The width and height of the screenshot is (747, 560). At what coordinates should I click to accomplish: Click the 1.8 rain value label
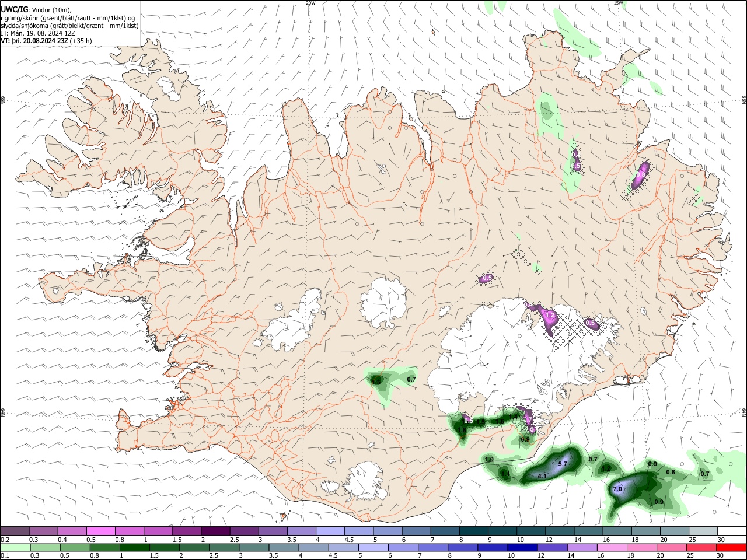462,430
